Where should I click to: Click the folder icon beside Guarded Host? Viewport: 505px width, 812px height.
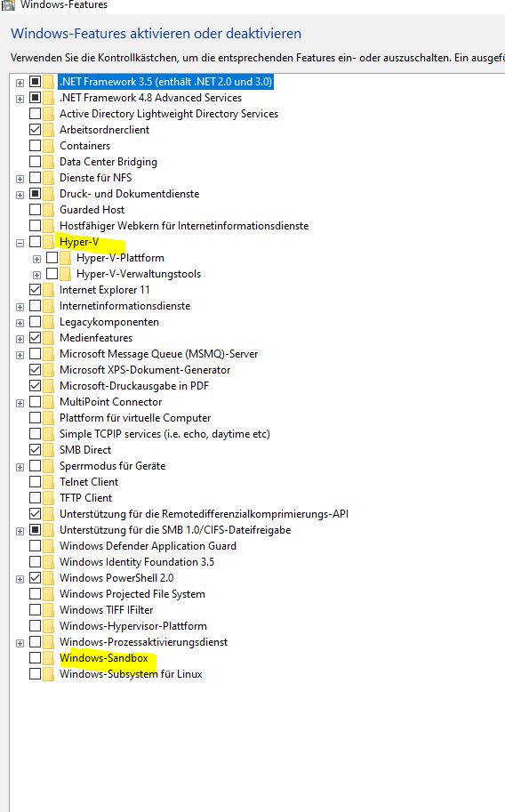tap(49, 210)
